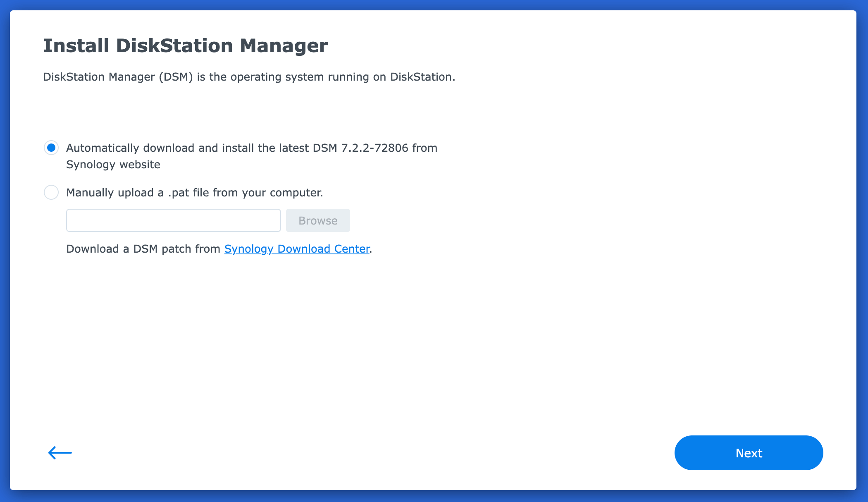Click the 'Download a DSM patch from' text

click(143, 249)
